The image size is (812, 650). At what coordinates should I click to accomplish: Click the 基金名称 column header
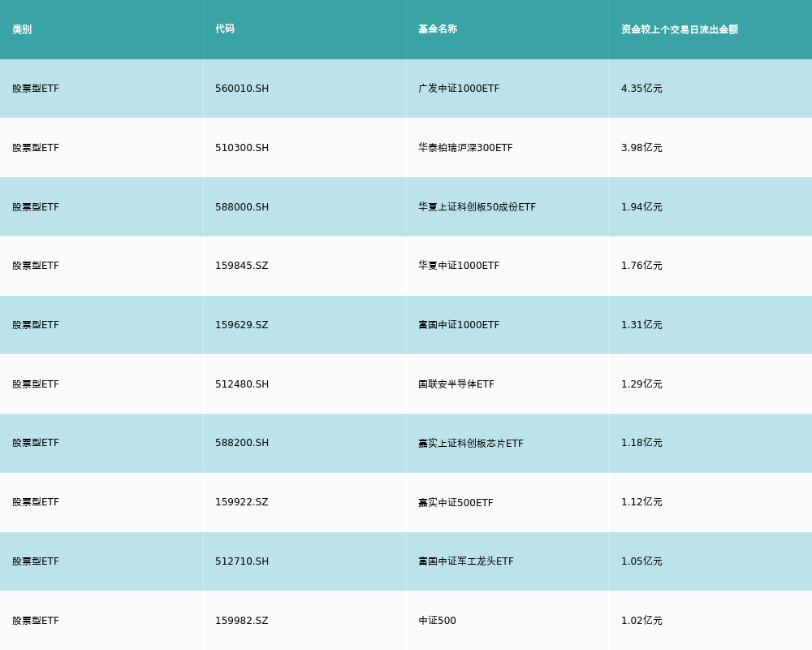click(438, 29)
